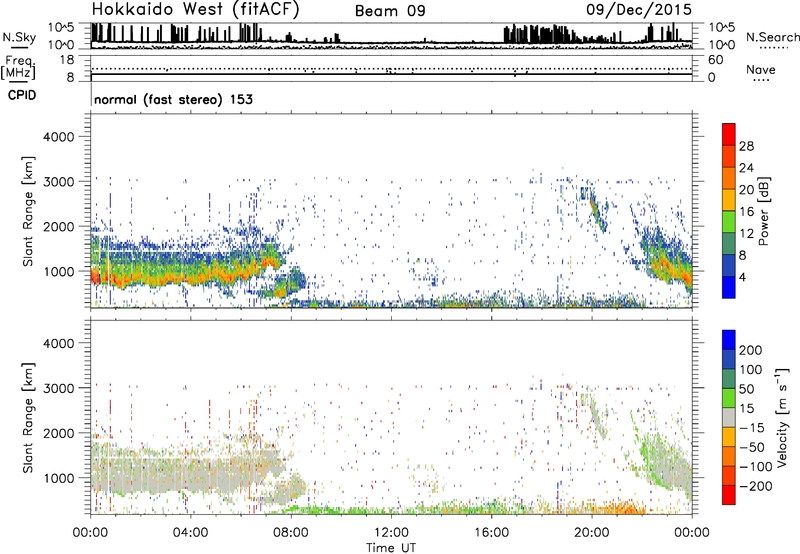This screenshot has width=800, height=554.
Task: Click the "-100" label on Velocity colorbar
Action: coord(756,466)
